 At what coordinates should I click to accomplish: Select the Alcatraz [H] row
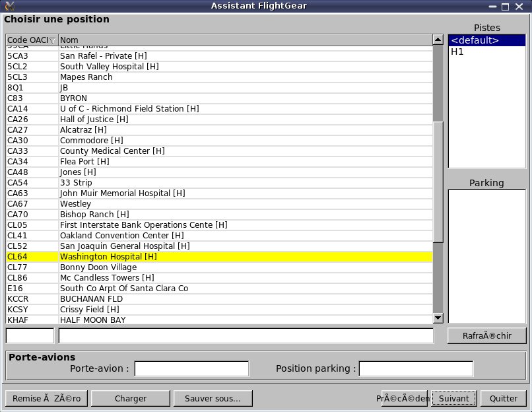coord(219,129)
